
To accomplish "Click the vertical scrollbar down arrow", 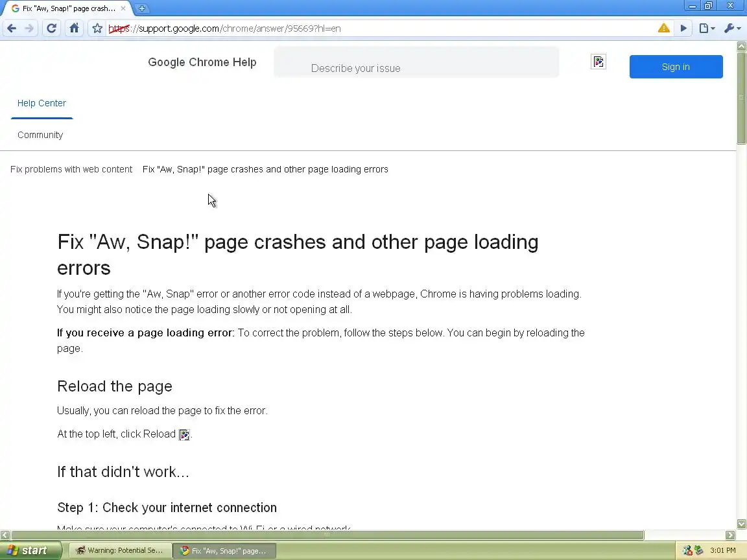I will 741,524.
